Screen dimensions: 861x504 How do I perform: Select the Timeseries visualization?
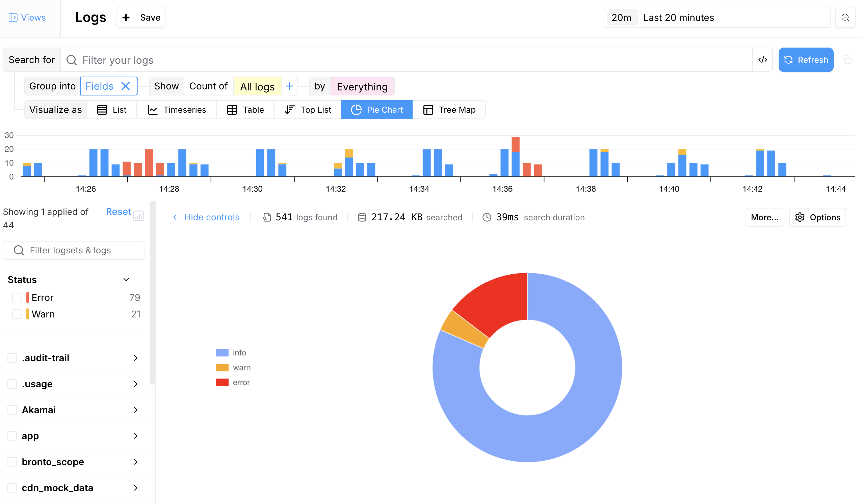pos(177,110)
